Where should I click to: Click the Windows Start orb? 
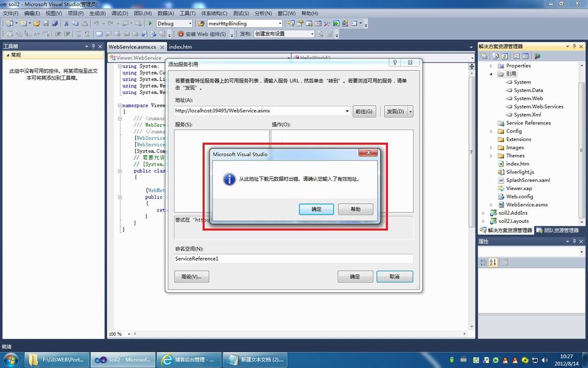click(11, 359)
